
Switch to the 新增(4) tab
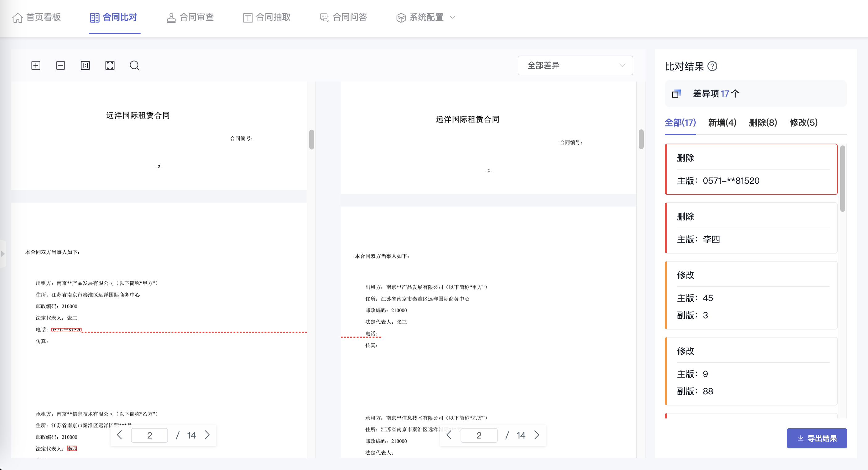pos(722,123)
